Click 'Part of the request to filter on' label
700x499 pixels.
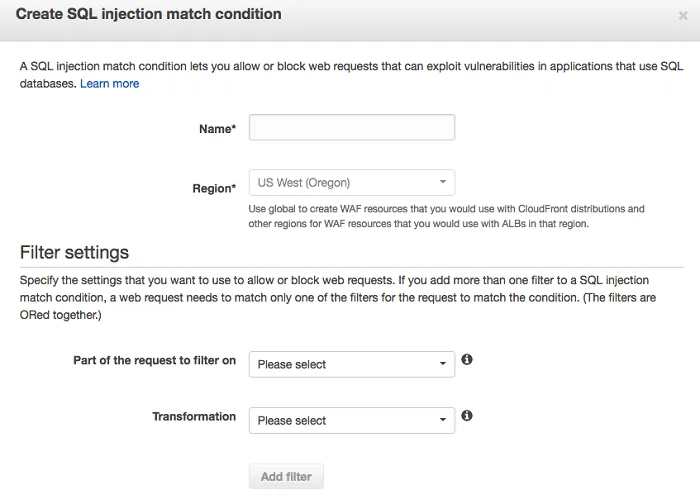[155, 360]
